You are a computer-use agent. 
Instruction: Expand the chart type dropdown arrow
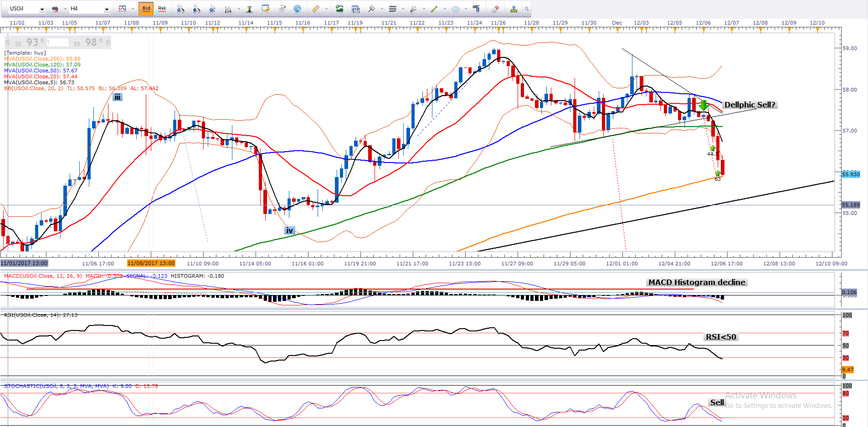click(133, 9)
